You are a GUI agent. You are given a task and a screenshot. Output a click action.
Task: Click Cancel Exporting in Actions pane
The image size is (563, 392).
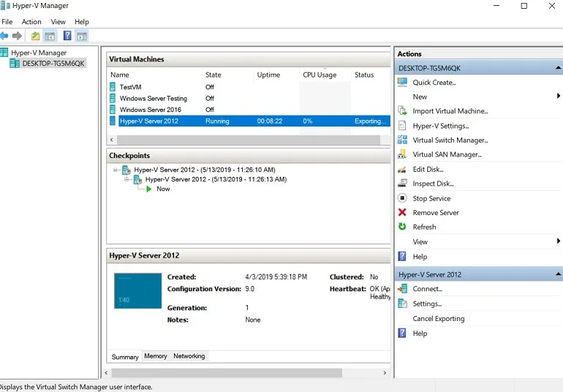point(438,319)
